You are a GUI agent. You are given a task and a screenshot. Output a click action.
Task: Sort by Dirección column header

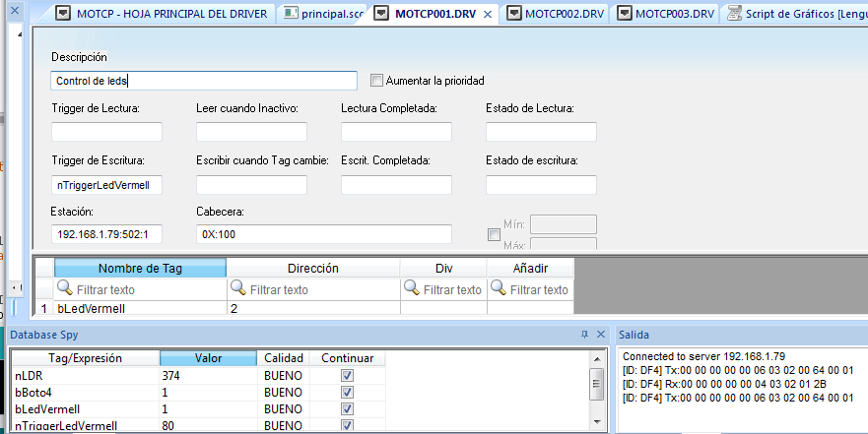point(312,268)
